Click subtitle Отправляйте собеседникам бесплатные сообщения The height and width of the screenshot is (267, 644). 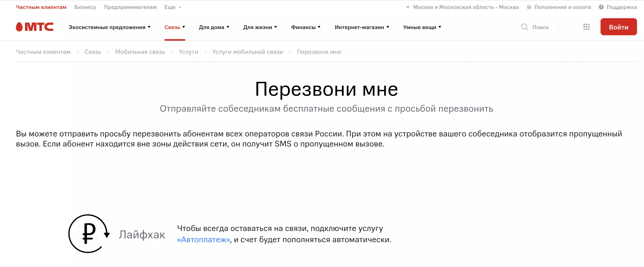pyautogui.click(x=326, y=109)
